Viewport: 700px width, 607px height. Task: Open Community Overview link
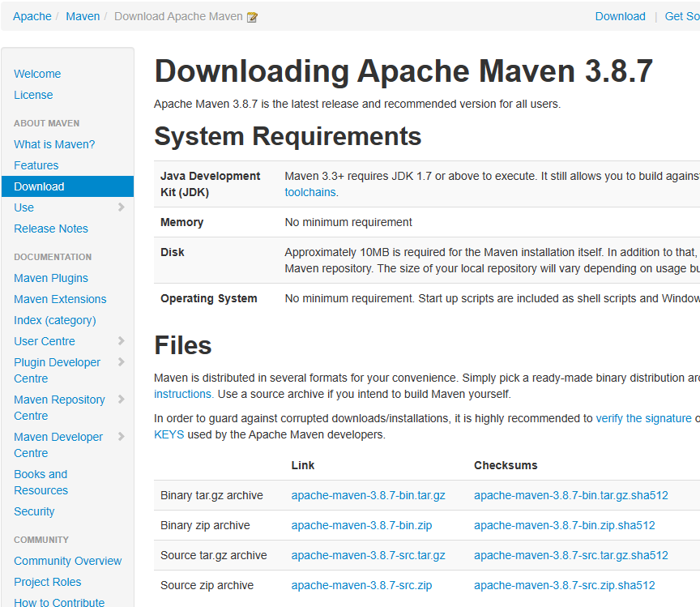click(68, 561)
